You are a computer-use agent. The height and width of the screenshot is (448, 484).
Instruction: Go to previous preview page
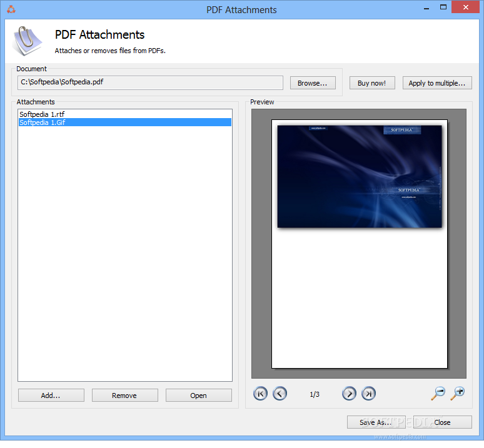[x=280, y=394]
